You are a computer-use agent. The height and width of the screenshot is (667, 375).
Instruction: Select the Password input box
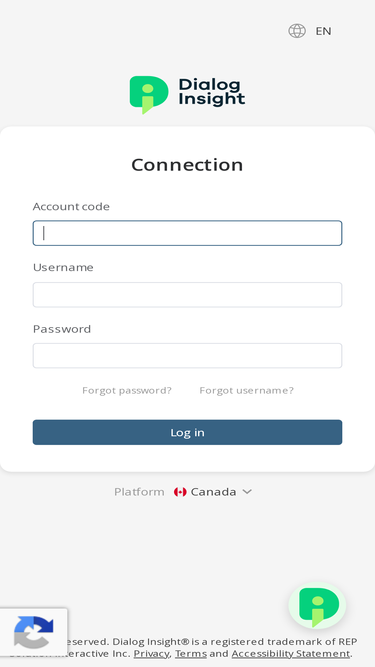point(188,356)
